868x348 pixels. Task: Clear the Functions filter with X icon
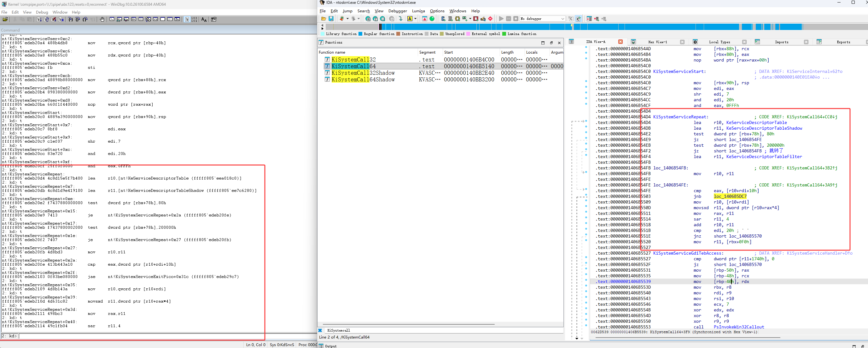[x=320, y=330]
